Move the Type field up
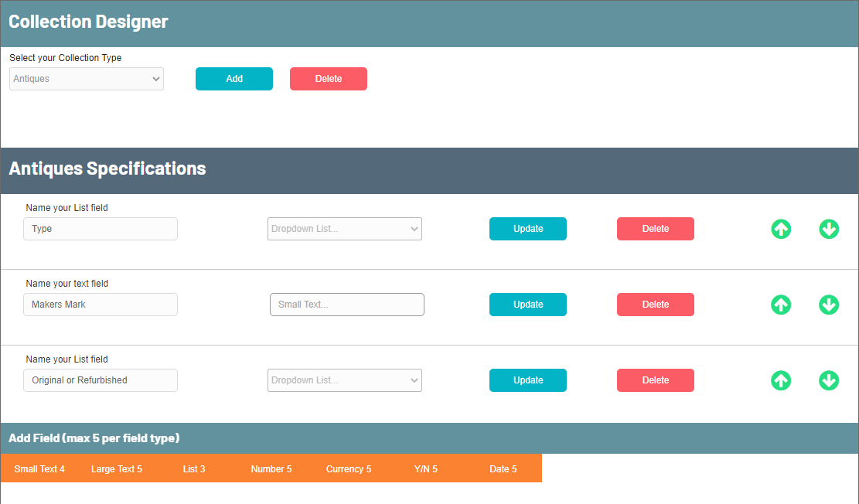This screenshot has height=504, width=859. pos(781,229)
